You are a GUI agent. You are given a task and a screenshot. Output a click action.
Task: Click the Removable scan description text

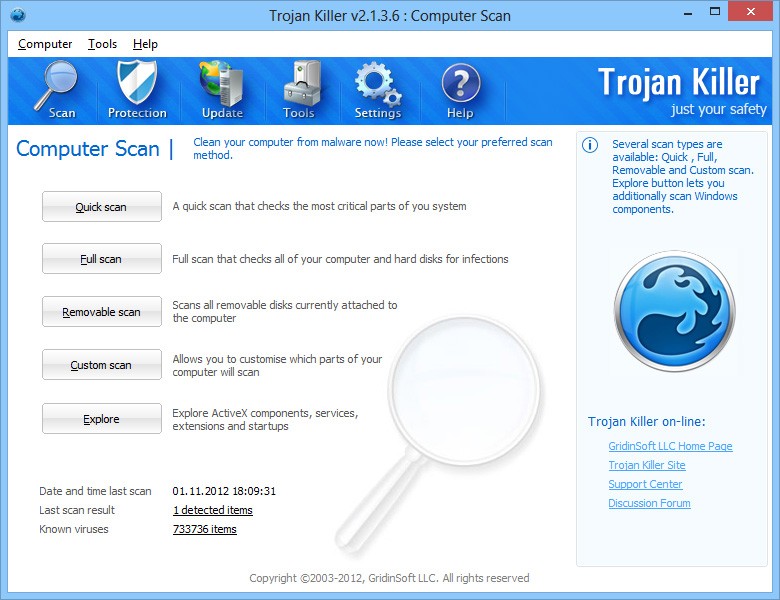pyautogui.click(x=285, y=311)
